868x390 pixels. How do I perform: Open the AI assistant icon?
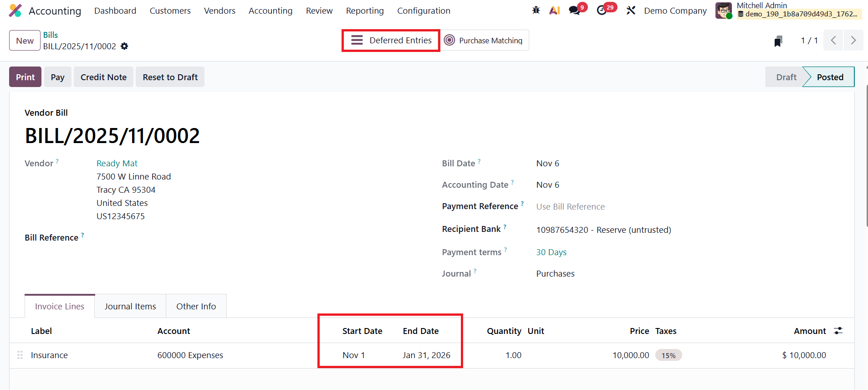[554, 10]
